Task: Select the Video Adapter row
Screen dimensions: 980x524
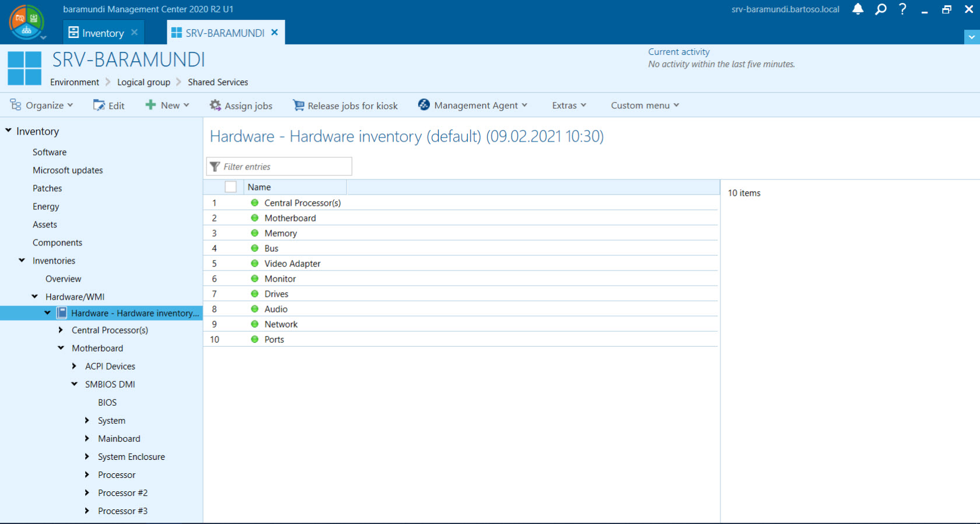Action: point(461,263)
